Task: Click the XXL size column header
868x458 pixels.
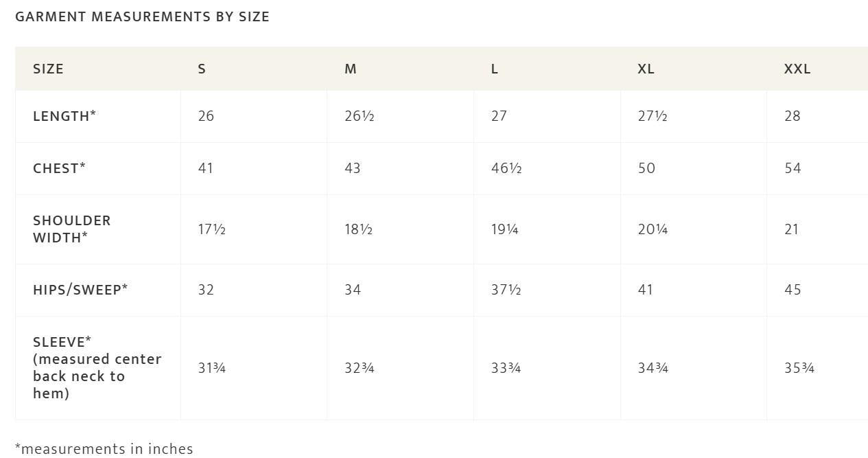Action: tap(797, 69)
